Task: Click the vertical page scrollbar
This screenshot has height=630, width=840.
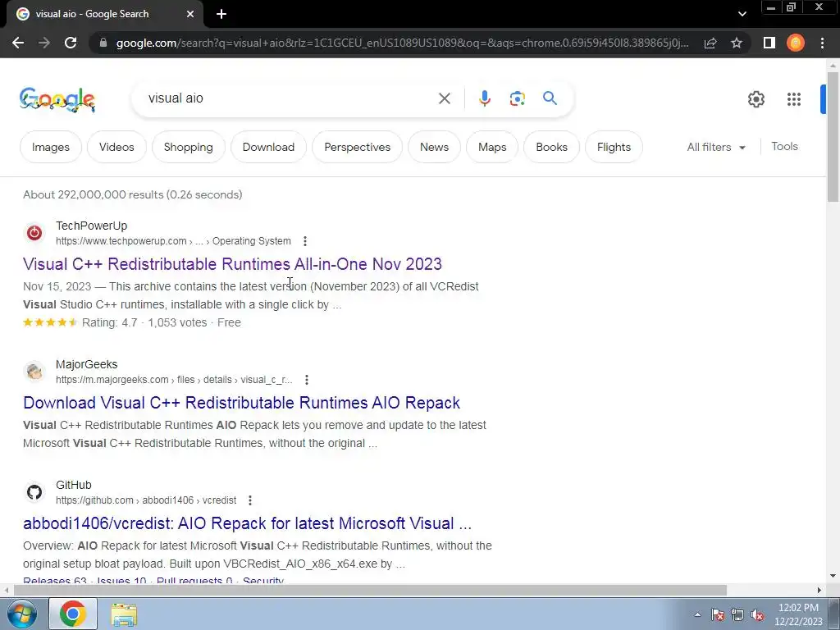Action: [833, 136]
